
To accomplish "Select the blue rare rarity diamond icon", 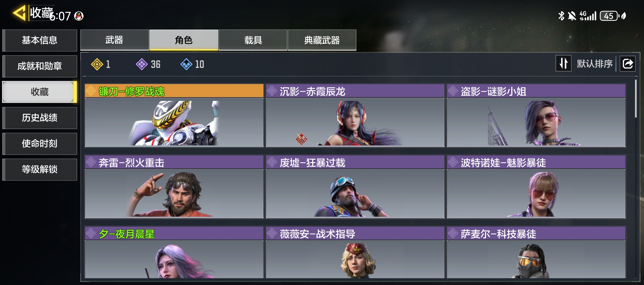I will click(186, 64).
